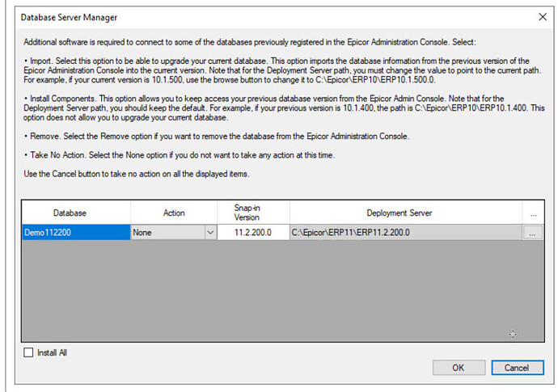Screen dimensions: 558x392
Task: Browse the Deployment Server path for Demo112200
Action: [532, 233]
